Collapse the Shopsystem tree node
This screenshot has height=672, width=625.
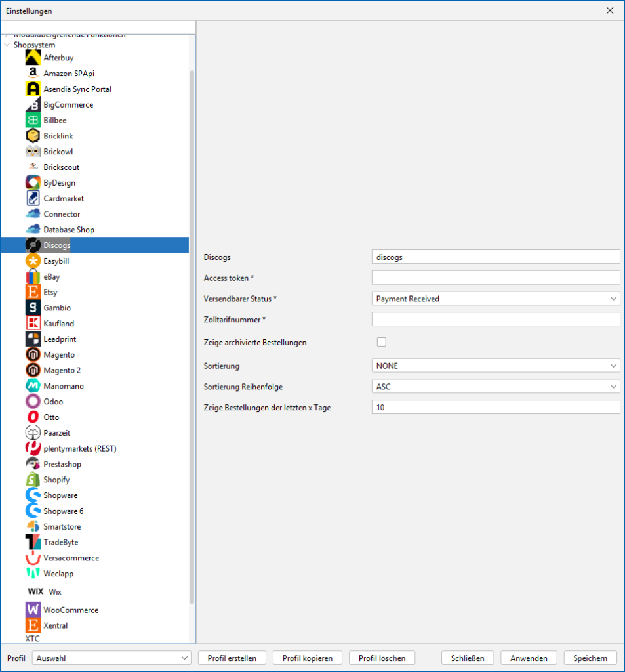(x=7, y=45)
